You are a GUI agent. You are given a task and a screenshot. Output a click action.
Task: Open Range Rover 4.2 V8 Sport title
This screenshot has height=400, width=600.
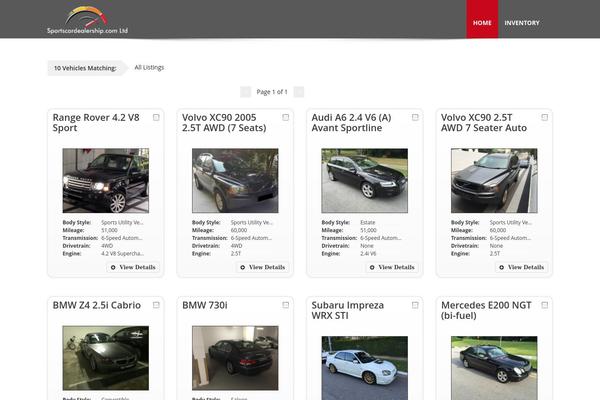point(96,122)
